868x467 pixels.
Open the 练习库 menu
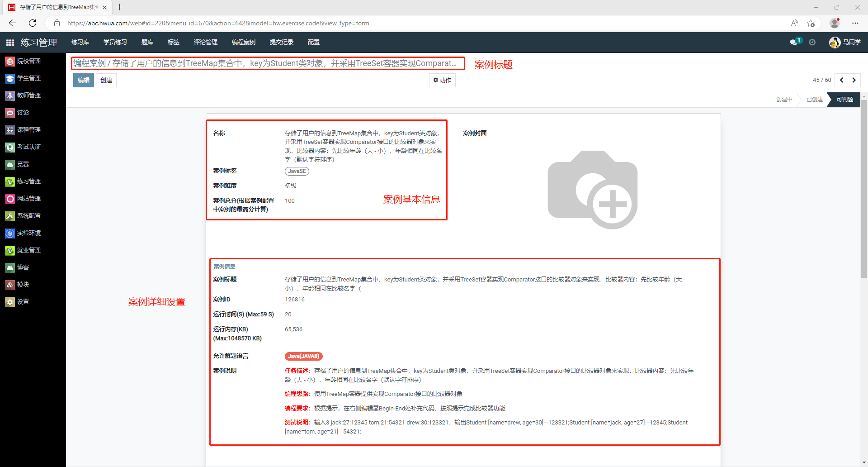click(x=80, y=42)
